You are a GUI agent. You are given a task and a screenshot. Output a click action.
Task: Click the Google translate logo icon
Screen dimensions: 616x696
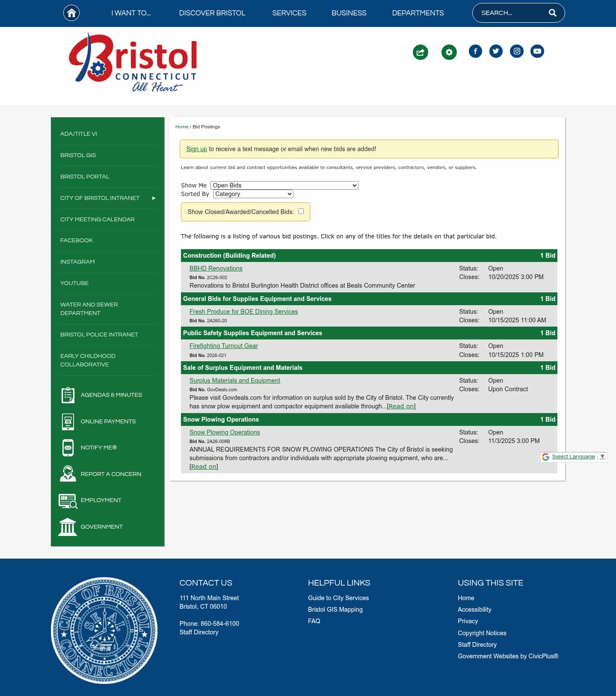point(545,457)
